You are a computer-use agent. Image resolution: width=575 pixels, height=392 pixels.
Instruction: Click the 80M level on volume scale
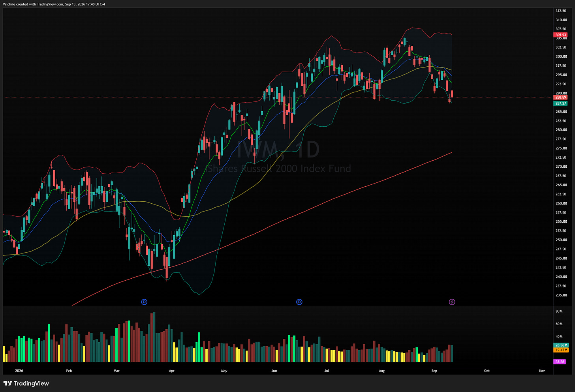point(559,311)
